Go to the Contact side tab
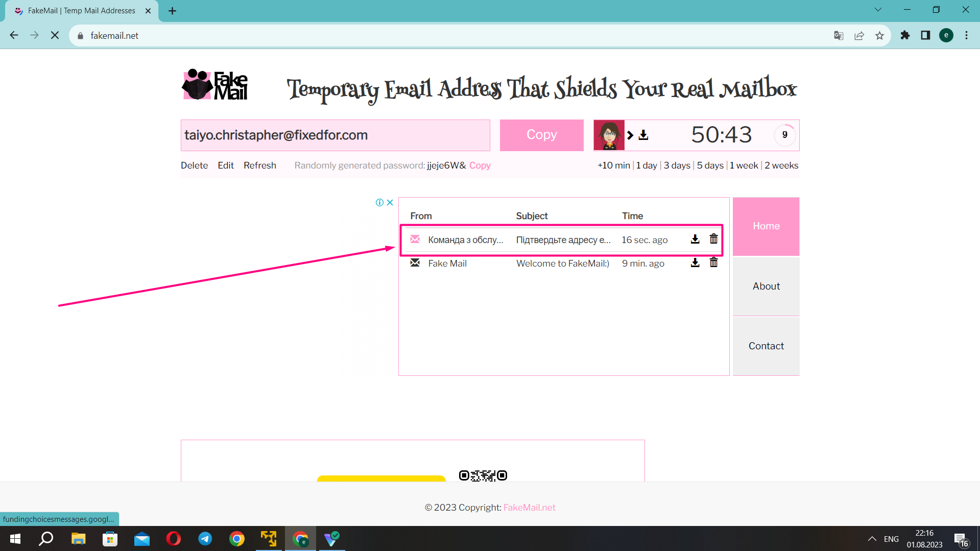Screen dimensions: 980x551 (766, 346)
